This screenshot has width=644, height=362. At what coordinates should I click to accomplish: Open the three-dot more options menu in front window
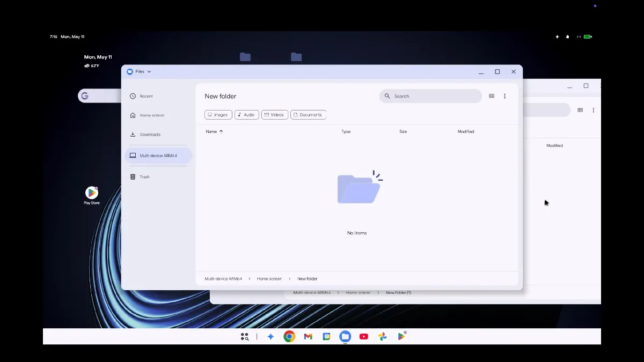point(504,96)
